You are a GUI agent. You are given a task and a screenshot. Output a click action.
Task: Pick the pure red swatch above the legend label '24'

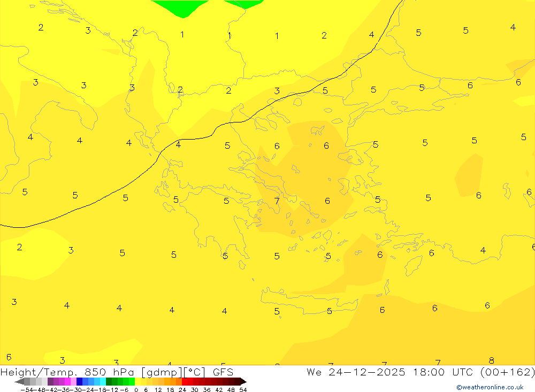(x=185, y=382)
